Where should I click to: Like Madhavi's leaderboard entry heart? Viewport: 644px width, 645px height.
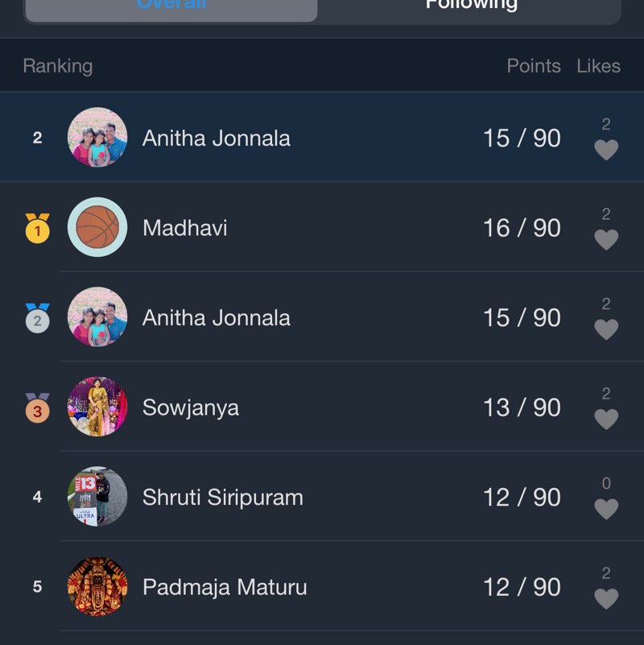click(x=606, y=239)
